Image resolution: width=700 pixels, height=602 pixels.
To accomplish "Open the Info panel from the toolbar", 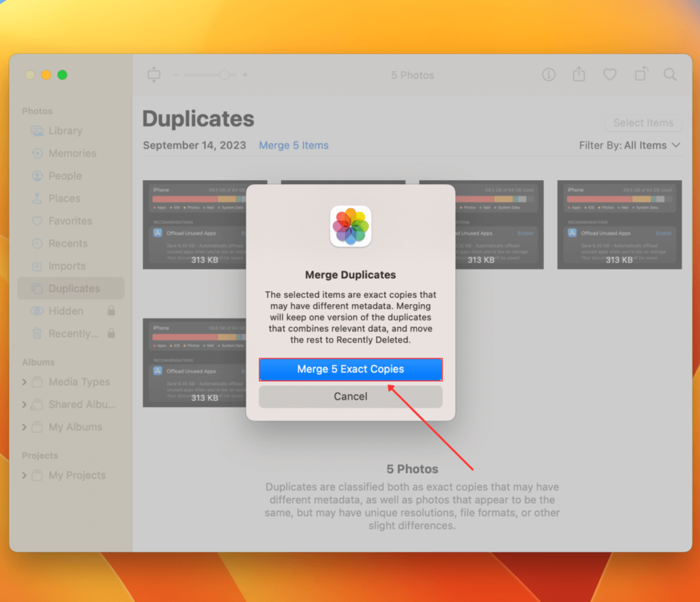I will click(549, 75).
